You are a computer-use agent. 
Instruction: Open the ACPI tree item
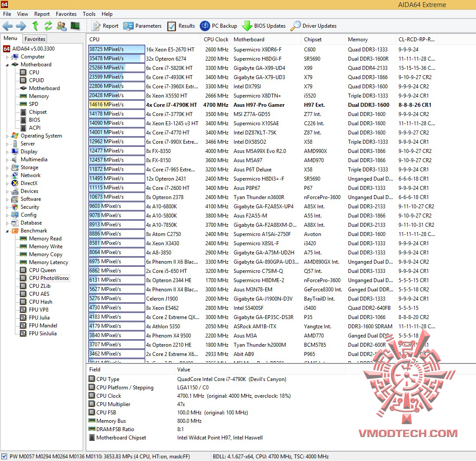click(x=35, y=128)
